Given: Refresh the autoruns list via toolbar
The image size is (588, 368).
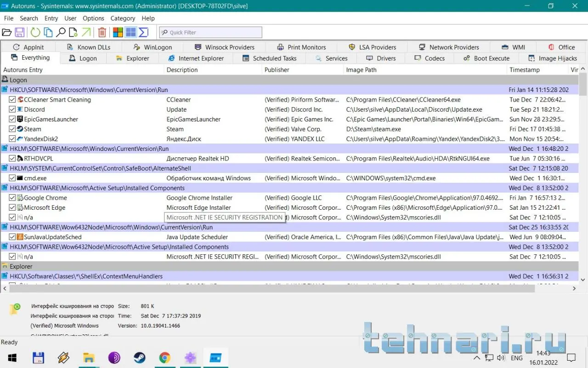Looking at the screenshot, I should (35, 32).
